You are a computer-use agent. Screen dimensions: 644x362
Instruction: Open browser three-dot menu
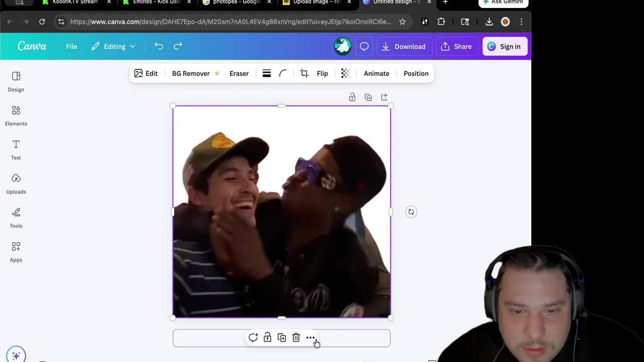point(521,22)
